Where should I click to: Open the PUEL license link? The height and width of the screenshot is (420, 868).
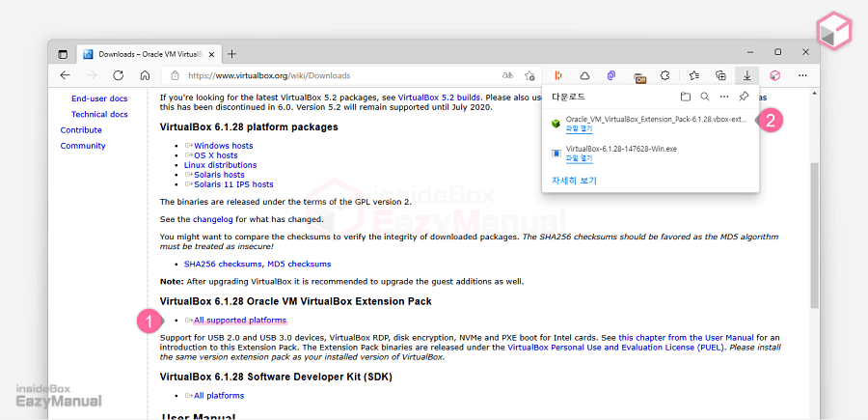click(x=618, y=348)
